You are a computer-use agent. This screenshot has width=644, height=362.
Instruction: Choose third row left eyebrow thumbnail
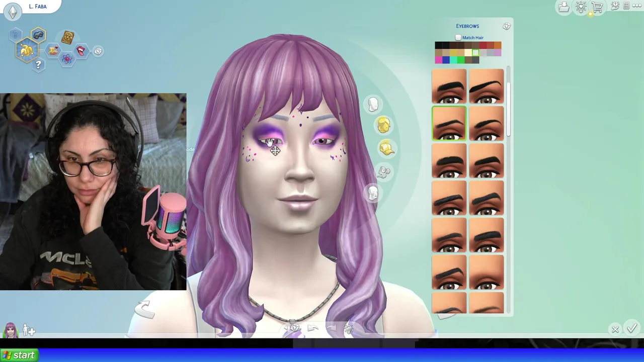pos(449,161)
